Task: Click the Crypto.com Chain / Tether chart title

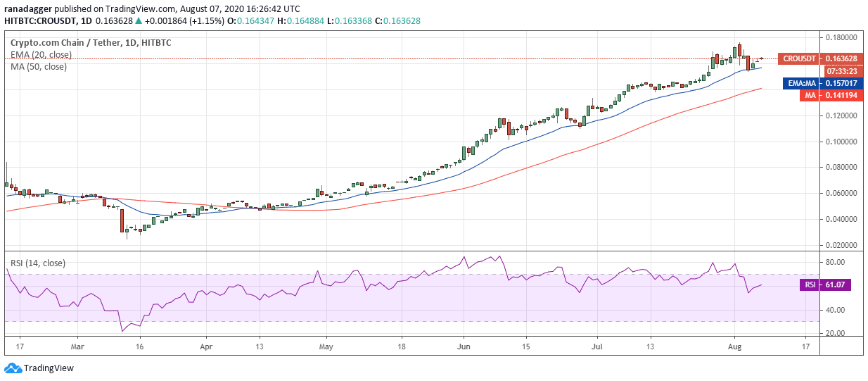Action: coord(91,43)
